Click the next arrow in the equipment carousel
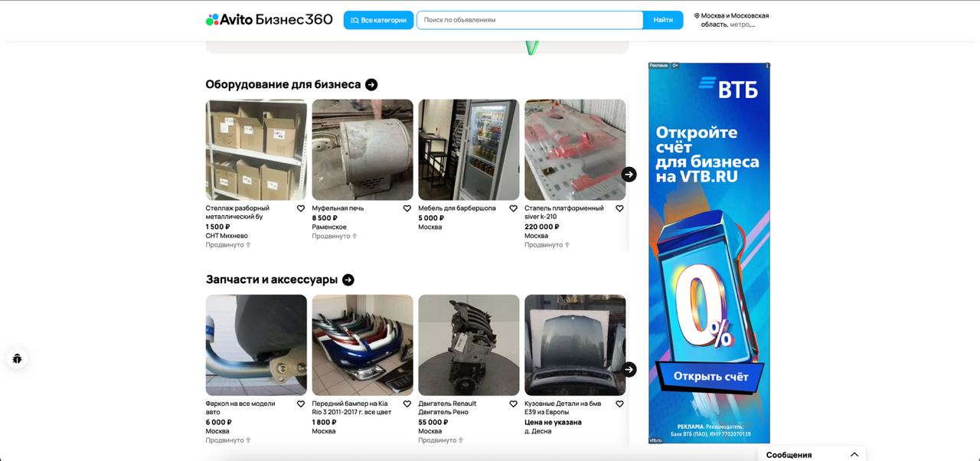This screenshot has width=980, height=461. coord(629,175)
